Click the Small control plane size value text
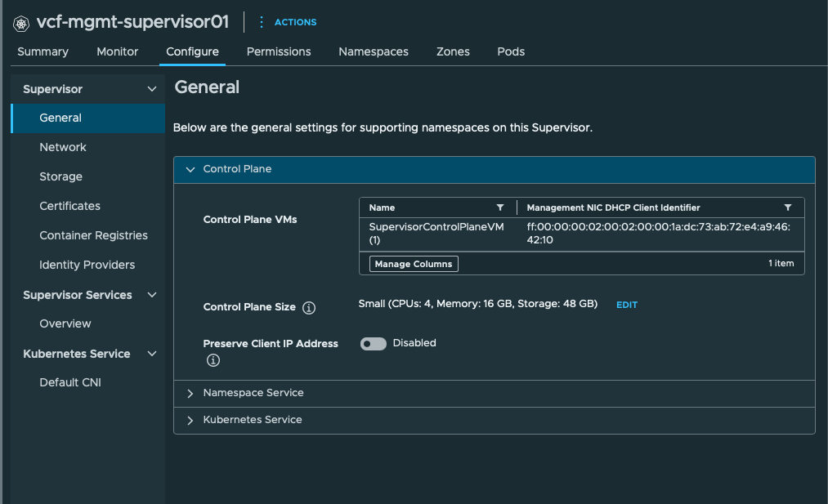 pos(478,304)
